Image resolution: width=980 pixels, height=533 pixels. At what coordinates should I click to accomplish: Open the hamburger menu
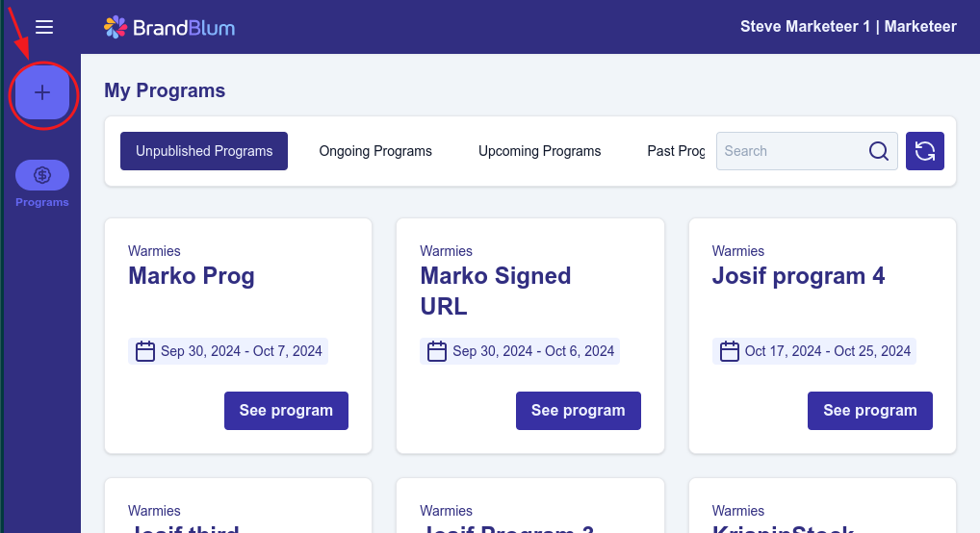tap(43, 27)
